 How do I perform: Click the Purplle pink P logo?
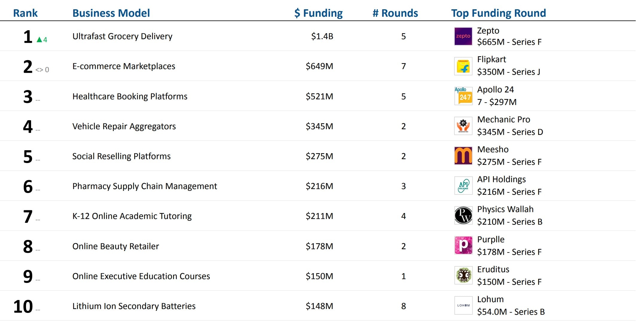click(x=463, y=246)
